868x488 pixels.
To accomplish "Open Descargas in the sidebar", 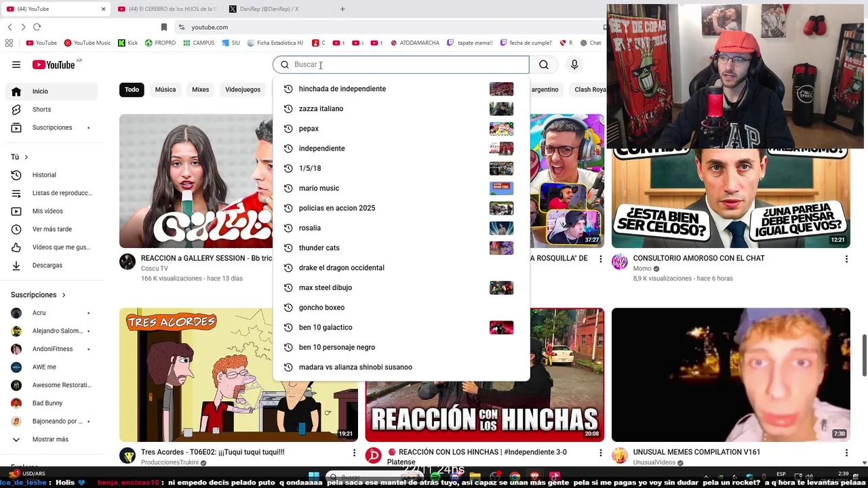I will click(x=52, y=265).
